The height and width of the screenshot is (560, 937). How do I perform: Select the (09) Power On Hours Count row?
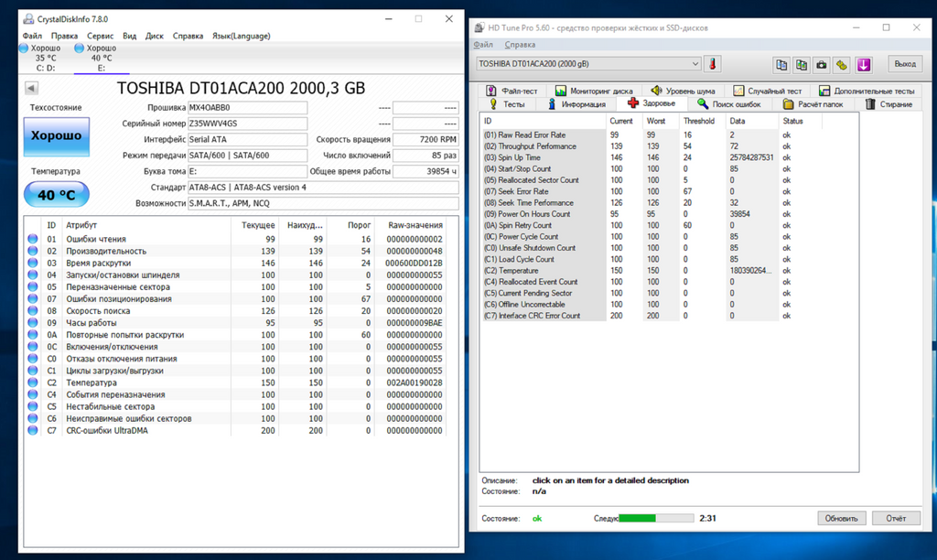652,214
